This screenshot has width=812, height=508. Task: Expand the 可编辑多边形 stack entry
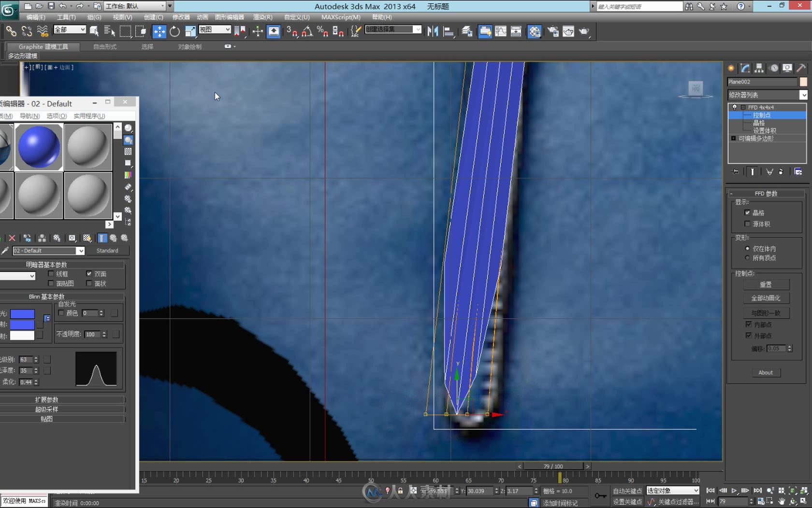734,138
